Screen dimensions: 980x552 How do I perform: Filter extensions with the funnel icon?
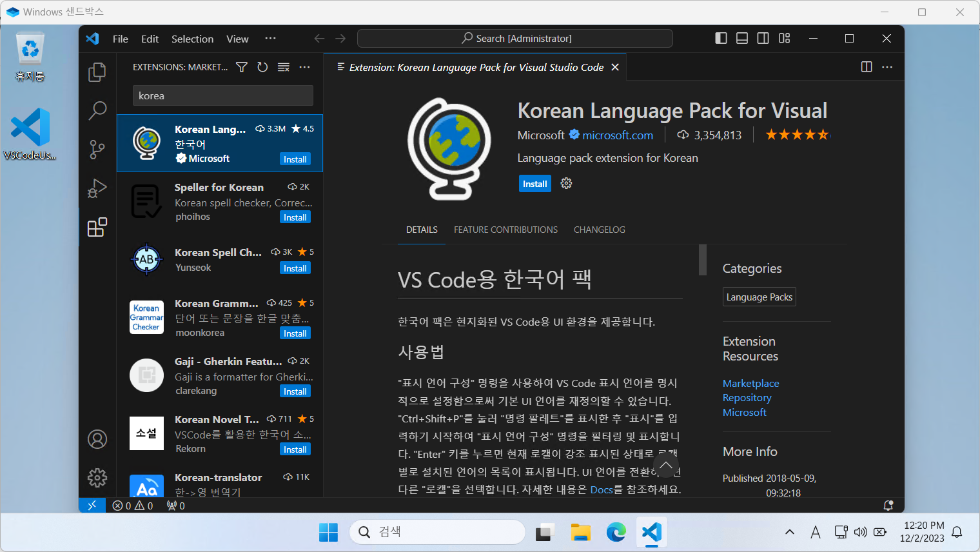pos(242,67)
